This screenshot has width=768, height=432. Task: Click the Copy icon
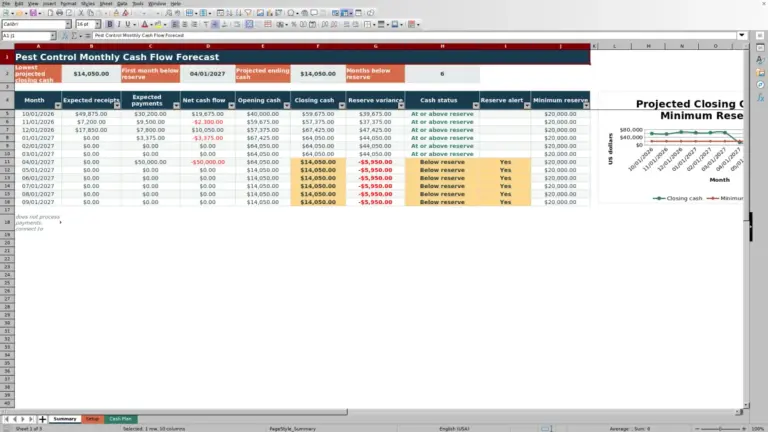(91, 13)
